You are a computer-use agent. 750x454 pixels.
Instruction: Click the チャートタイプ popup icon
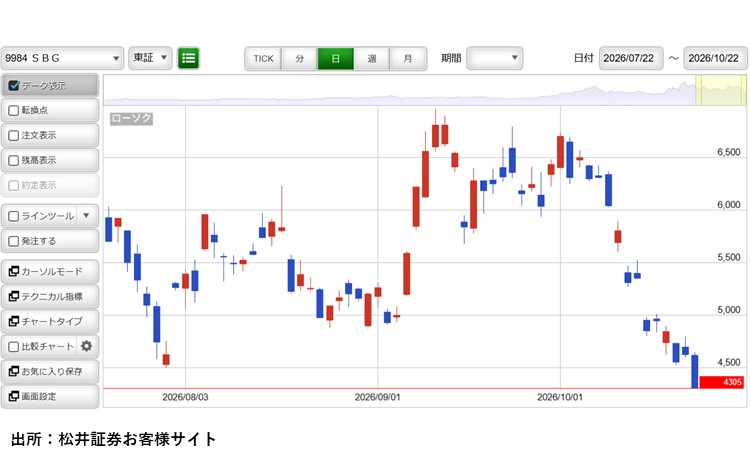click(14, 321)
